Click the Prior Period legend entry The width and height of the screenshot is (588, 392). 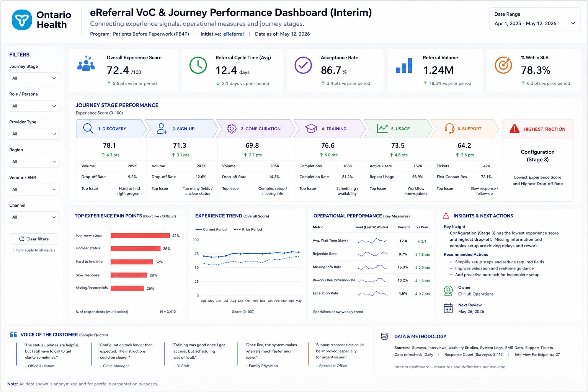(248, 229)
